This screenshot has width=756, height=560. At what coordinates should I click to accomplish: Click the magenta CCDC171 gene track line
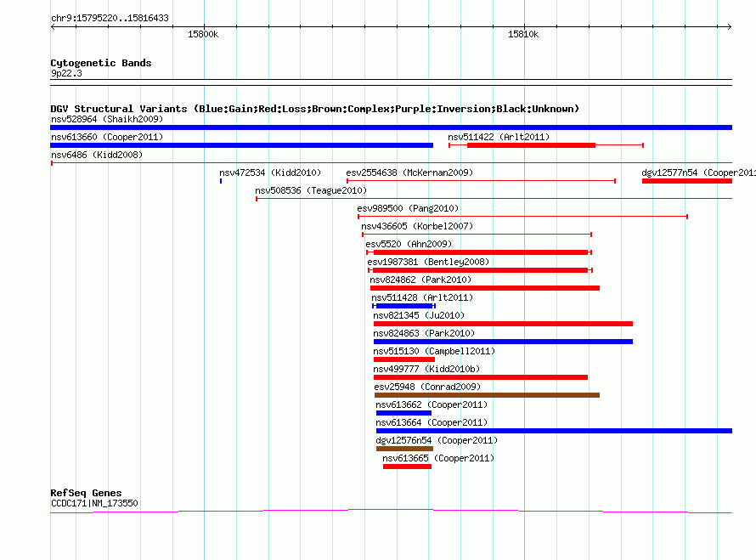pyautogui.click(x=391, y=511)
